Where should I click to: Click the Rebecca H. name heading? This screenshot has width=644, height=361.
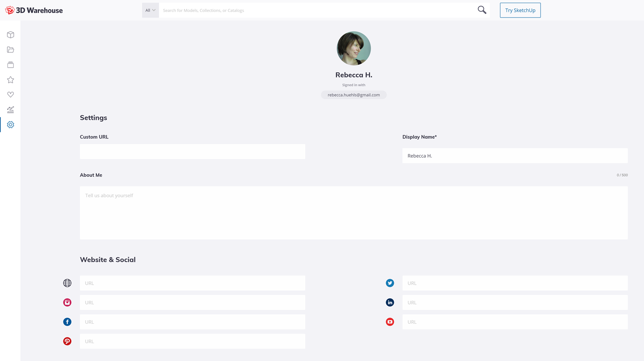pyautogui.click(x=354, y=75)
